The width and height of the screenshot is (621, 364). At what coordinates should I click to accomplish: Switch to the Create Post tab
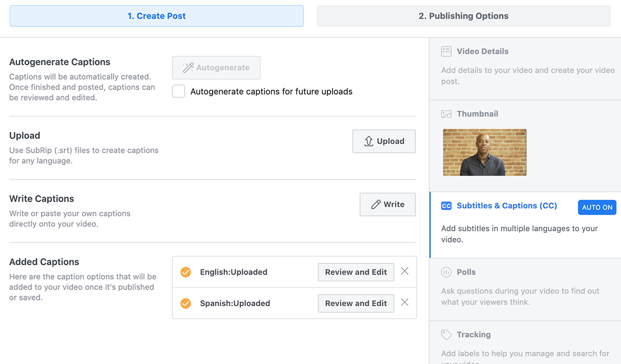click(156, 16)
